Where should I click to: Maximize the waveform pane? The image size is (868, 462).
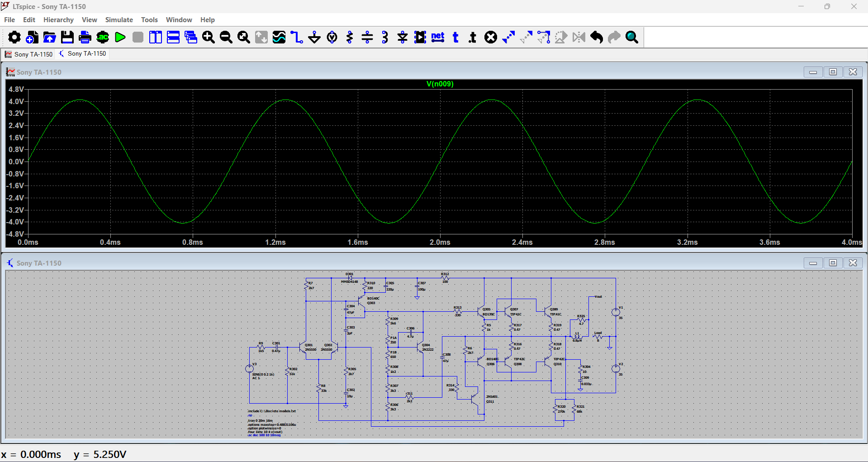pos(833,72)
